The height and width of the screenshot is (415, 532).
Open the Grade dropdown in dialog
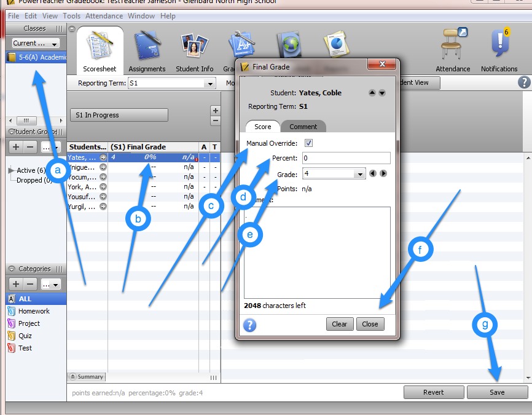tap(359, 175)
